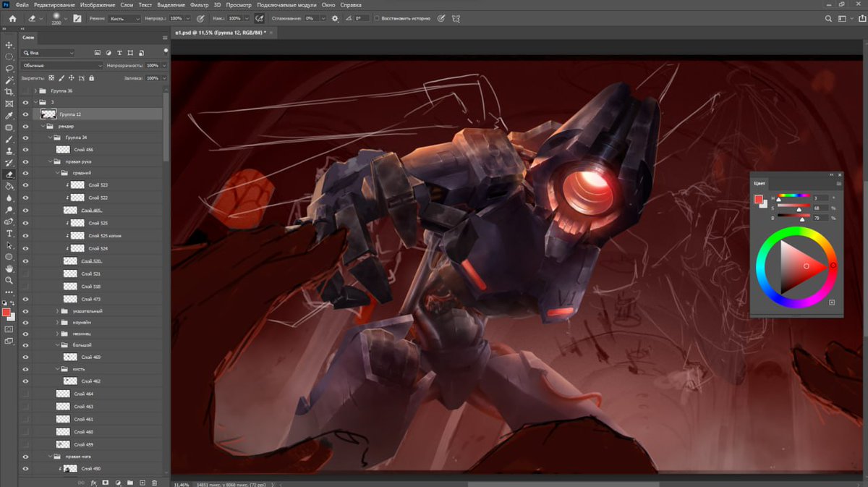Delete layer with the trash icon
The image size is (868, 487).
(155, 482)
